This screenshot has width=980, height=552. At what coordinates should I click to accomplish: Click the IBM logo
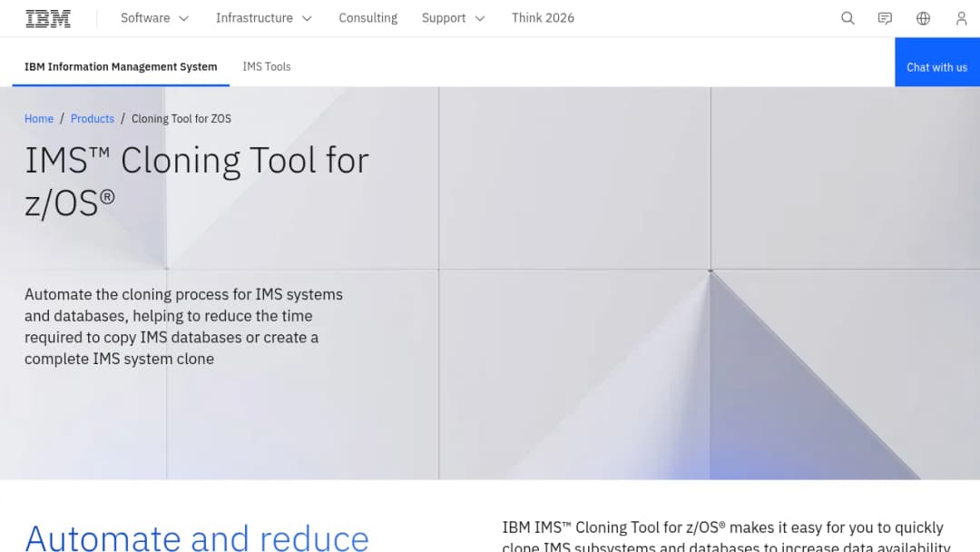tap(48, 18)
